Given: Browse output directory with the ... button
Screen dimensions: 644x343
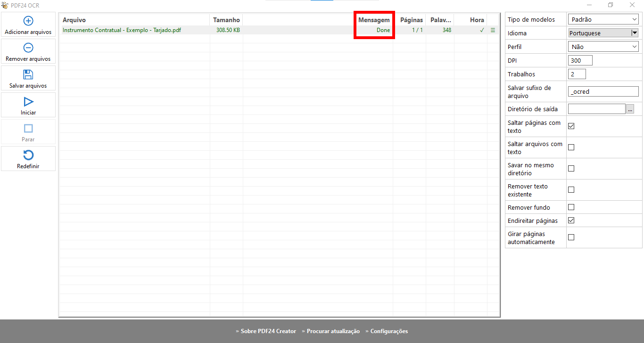Looking at the screenshot, I should point(630,109).
